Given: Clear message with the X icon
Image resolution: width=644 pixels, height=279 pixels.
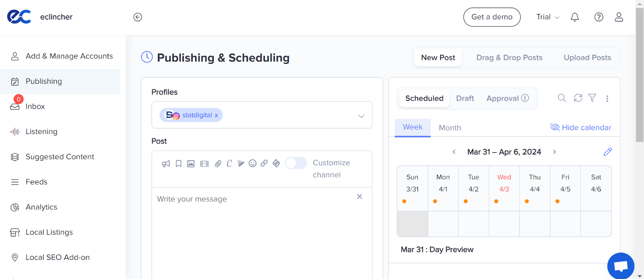Looking at the screenshot, I should tap(360, 197).
